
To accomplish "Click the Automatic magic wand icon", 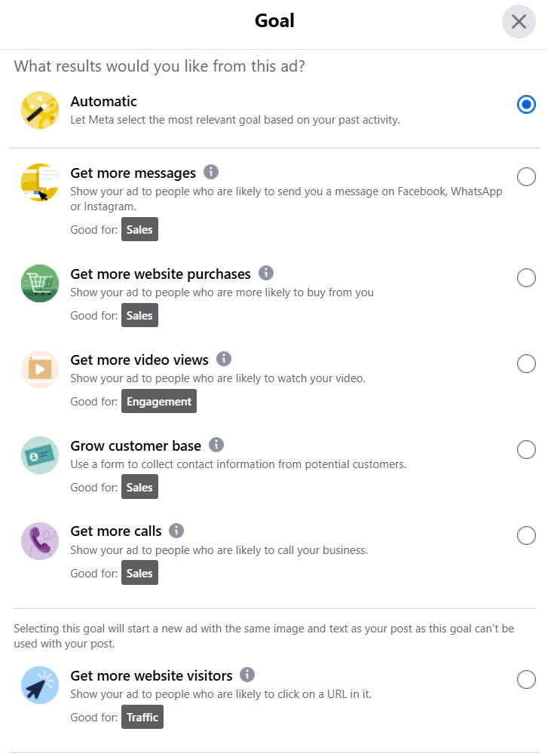I will click(x=40, y=110).
